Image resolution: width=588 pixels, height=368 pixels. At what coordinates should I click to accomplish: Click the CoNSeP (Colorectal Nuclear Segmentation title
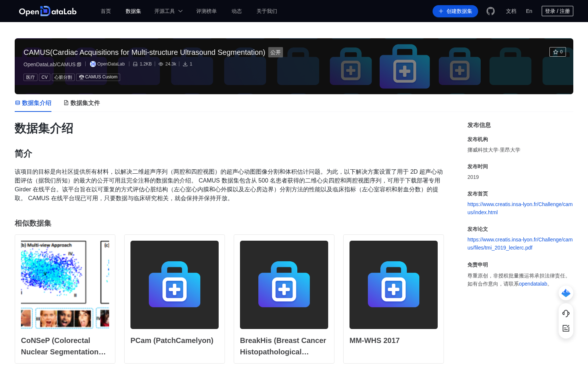tap(64, 346)
